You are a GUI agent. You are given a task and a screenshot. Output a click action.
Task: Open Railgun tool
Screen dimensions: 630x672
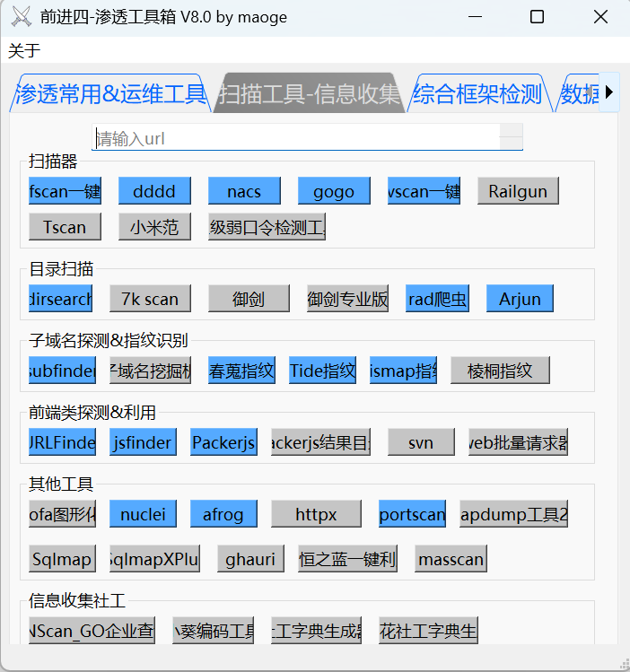point(518,191)
